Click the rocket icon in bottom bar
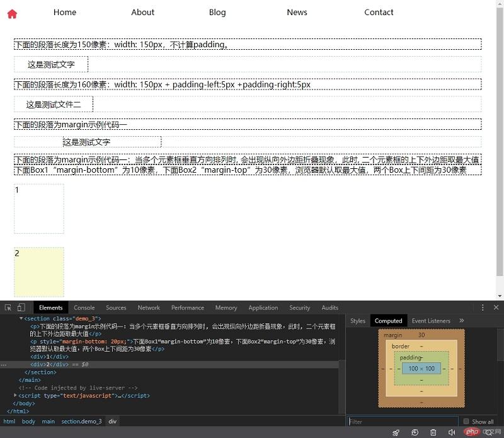This screenshot has height=438, width=504. click(396, 432)
